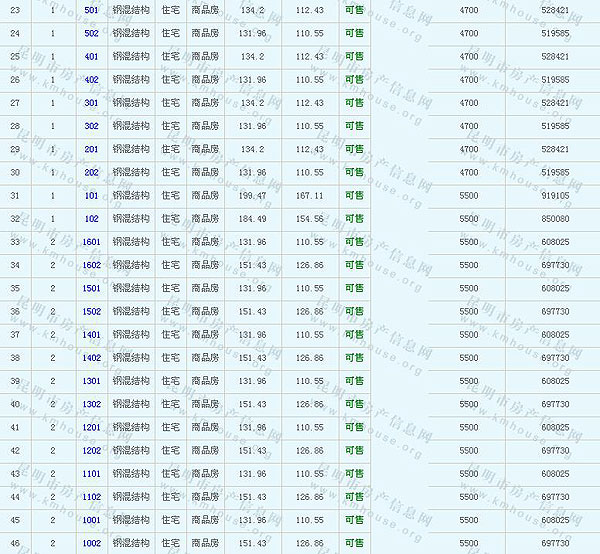Click room 1602 link
Image resolution: width=600 pixels, height=554 pixels.
click(91, 265)
